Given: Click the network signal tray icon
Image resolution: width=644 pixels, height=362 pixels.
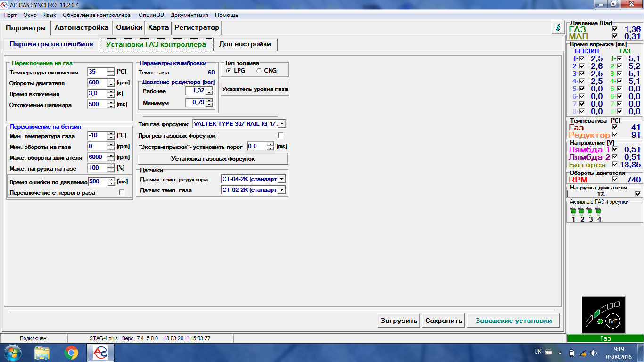Looking at the screenshot, I should pos(582,353).
